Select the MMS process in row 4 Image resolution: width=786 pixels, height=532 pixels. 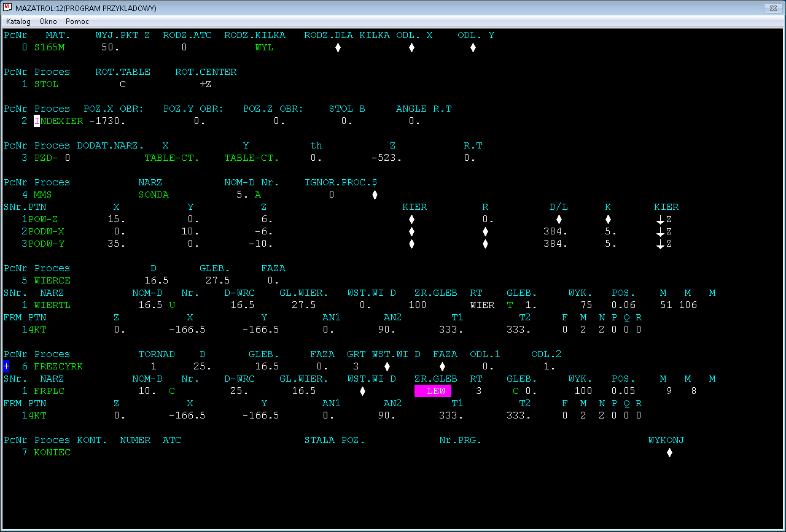coord(43,195)
